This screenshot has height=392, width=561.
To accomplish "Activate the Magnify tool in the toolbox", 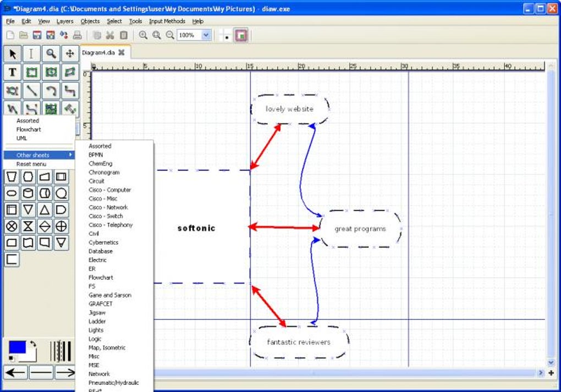I will [51, 54].
